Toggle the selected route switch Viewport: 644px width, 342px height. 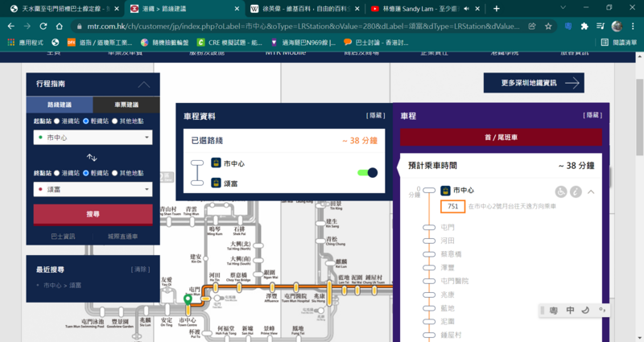(368, 173)
